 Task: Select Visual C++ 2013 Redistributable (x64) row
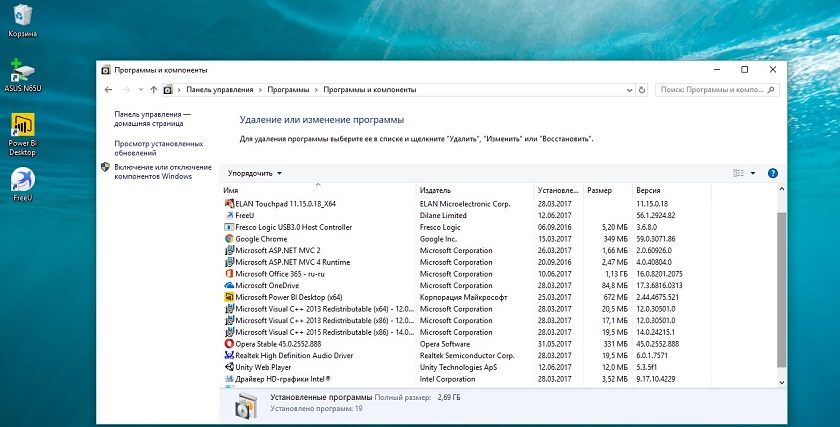(x=466, y=309)
